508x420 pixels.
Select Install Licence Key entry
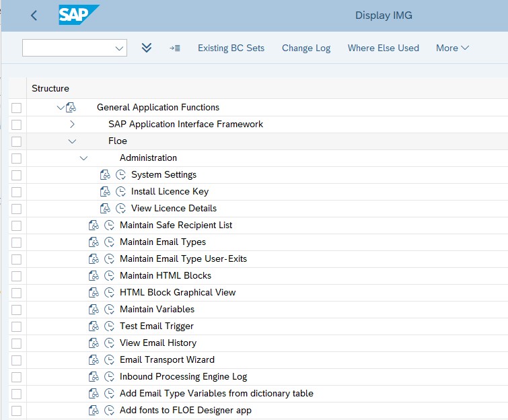click(170, 191)
